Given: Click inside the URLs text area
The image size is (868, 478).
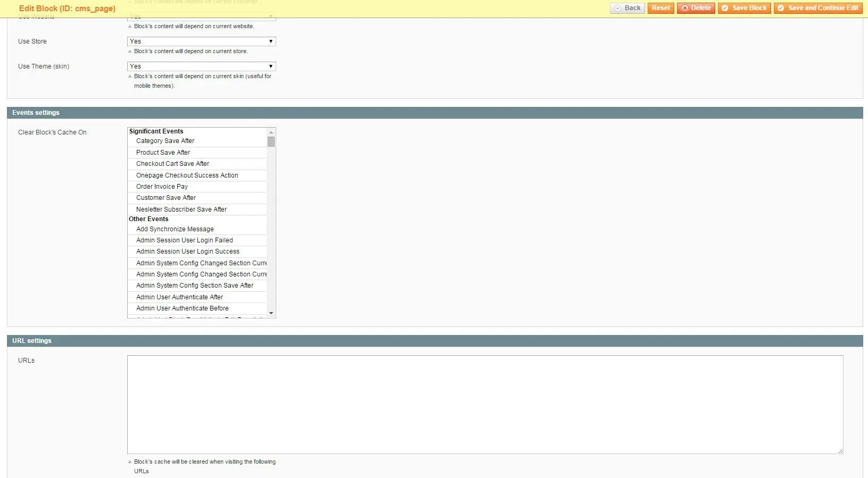Looking at the screenshot, I should [484, 404].
